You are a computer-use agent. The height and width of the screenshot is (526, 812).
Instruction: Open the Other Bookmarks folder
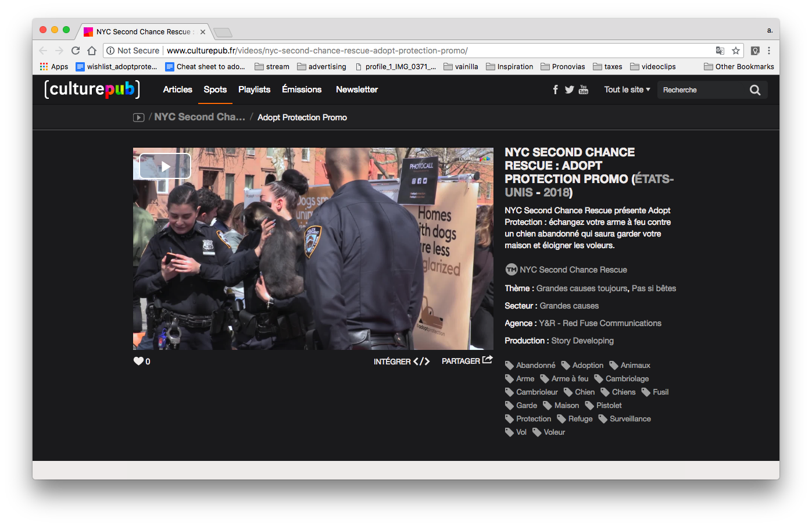coord(739,67)
